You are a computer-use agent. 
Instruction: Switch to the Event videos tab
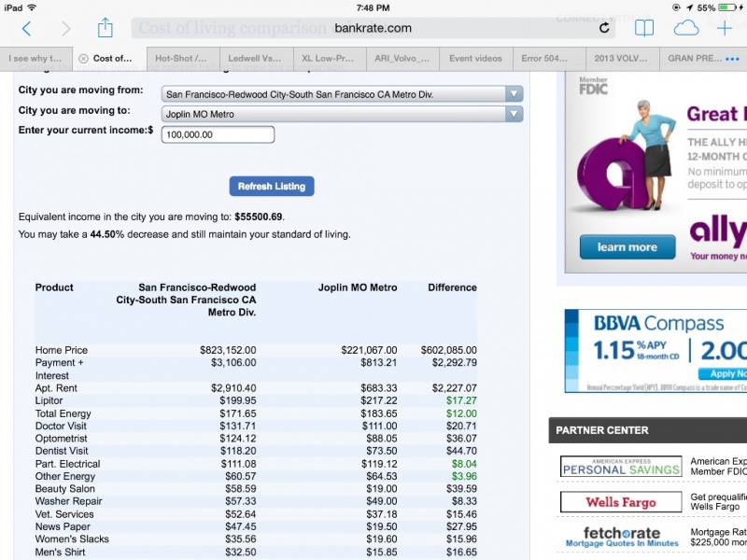[476, 59]
